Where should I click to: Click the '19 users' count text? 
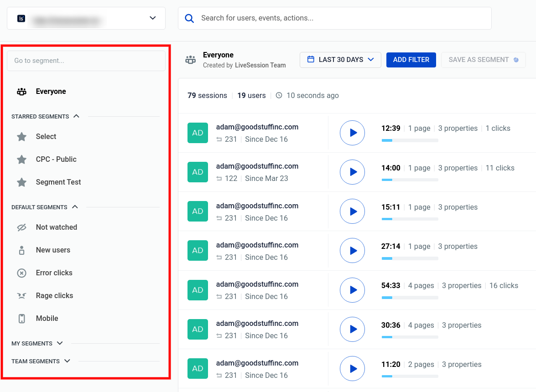click(252, 96)
